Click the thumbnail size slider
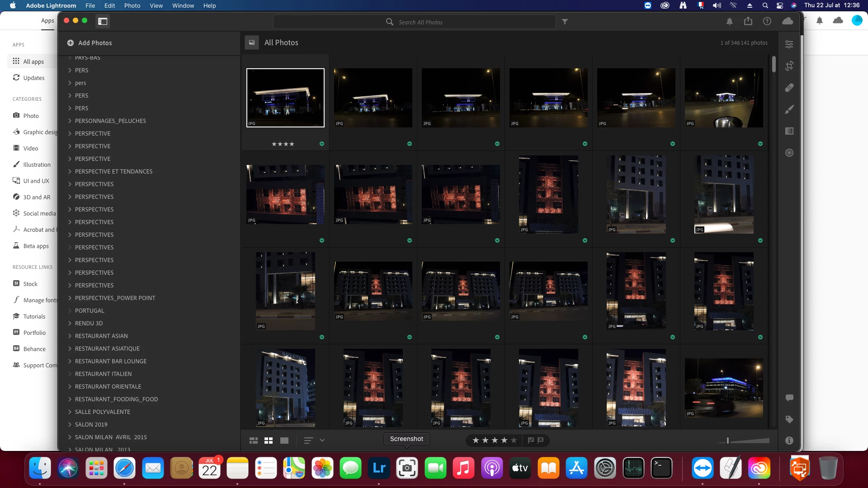This screenshot has width=868, height=488. 728,441
